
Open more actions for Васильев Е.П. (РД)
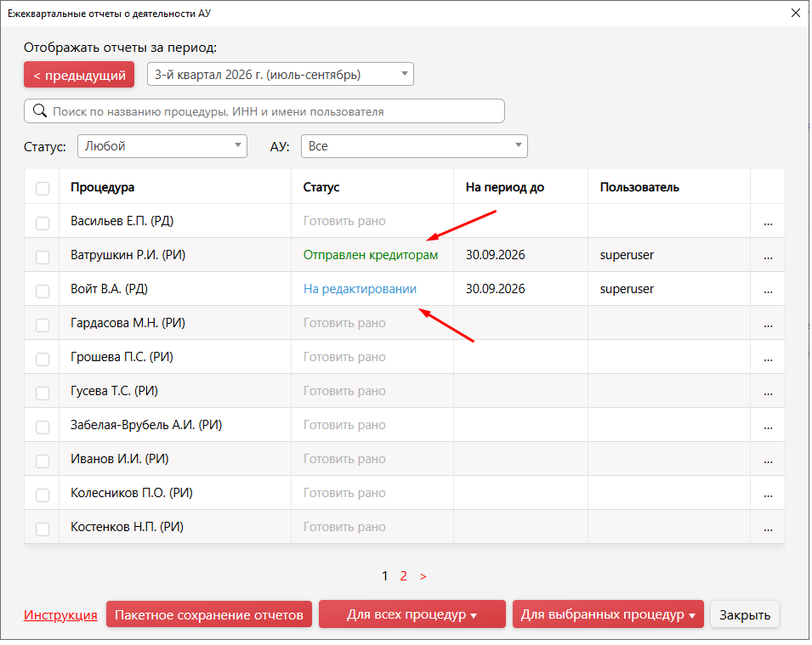click(768, 223)
